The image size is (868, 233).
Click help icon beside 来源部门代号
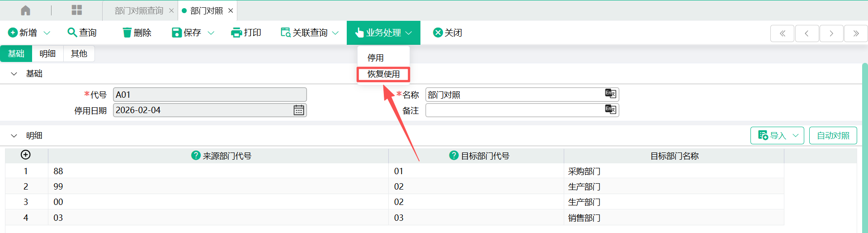[196, 156]
